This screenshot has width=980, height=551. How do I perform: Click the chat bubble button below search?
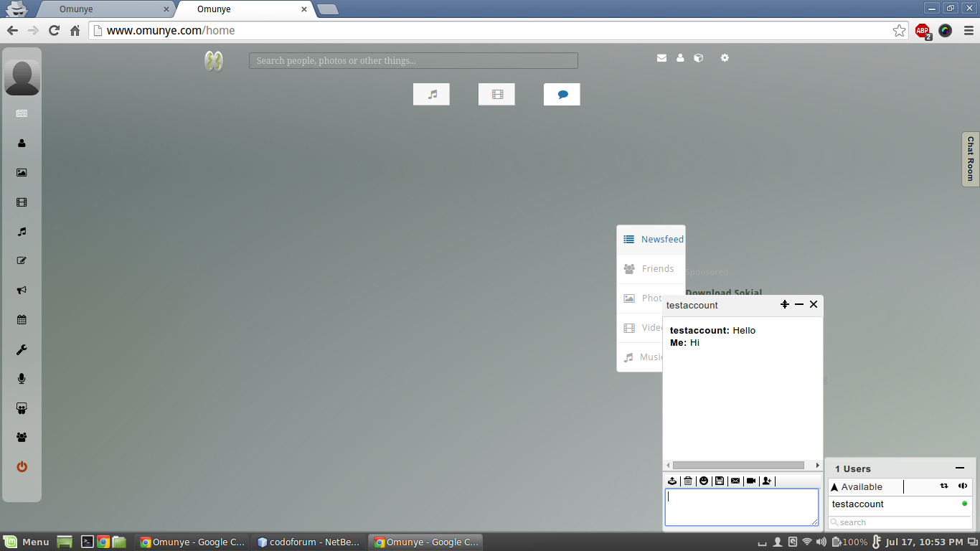click(x=562, y=94)
